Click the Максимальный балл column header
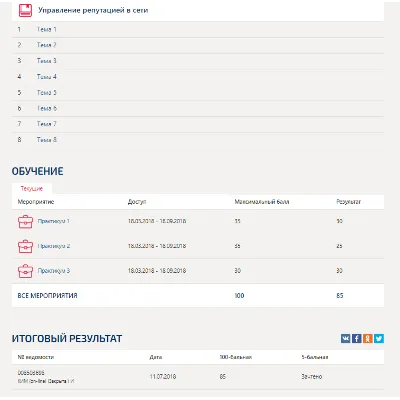Screen dimensions: 400x400 [262, 202]
